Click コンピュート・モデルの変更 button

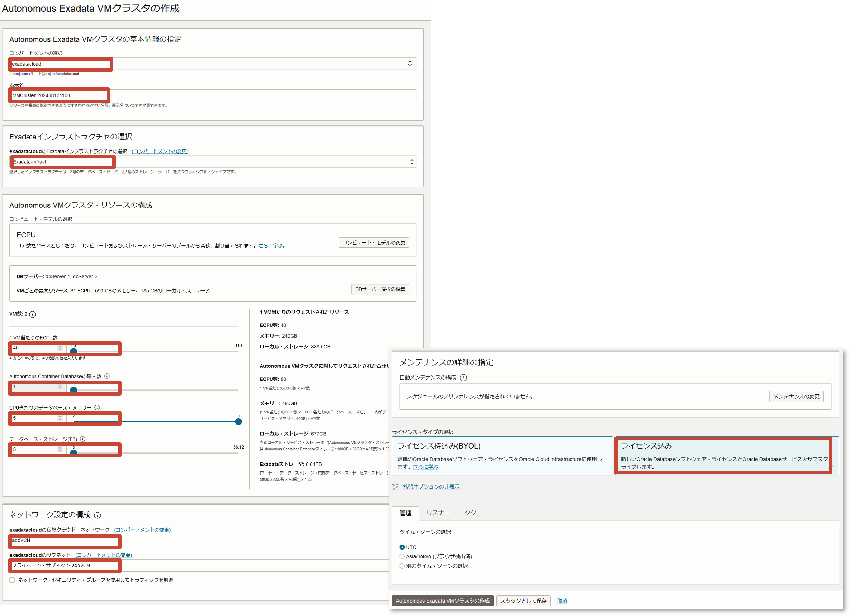click(x=373, y=242)
